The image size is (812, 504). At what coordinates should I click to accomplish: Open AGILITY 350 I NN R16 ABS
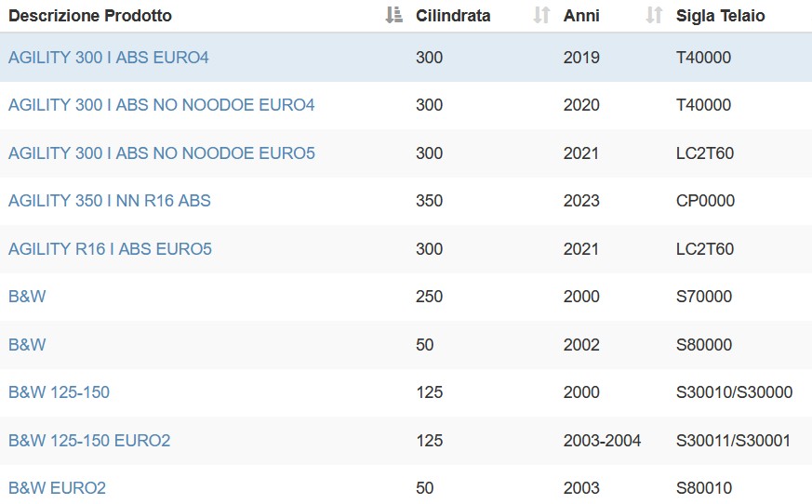tap(109, 201)
